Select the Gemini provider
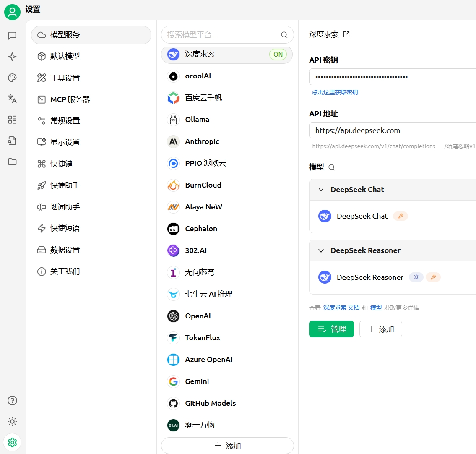476x454 pixels. coord(227,381)
